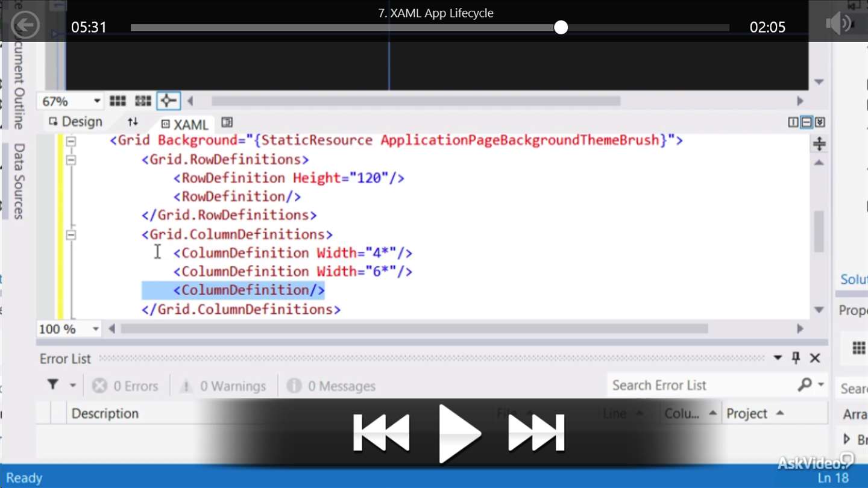Skip to the next video chapter
This screenshot has height=488, width=868.
536,433
